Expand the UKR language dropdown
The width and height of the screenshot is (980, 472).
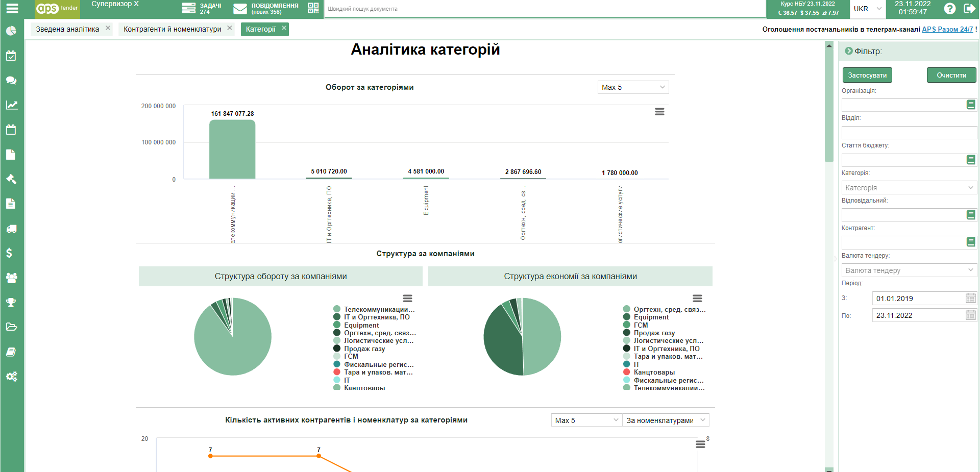(x=868, y=9)
